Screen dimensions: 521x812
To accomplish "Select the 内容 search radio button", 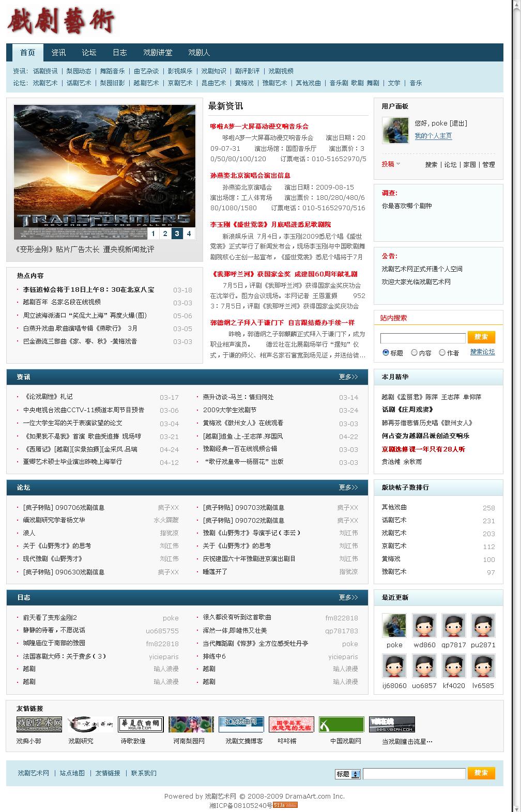I will 414,352.
